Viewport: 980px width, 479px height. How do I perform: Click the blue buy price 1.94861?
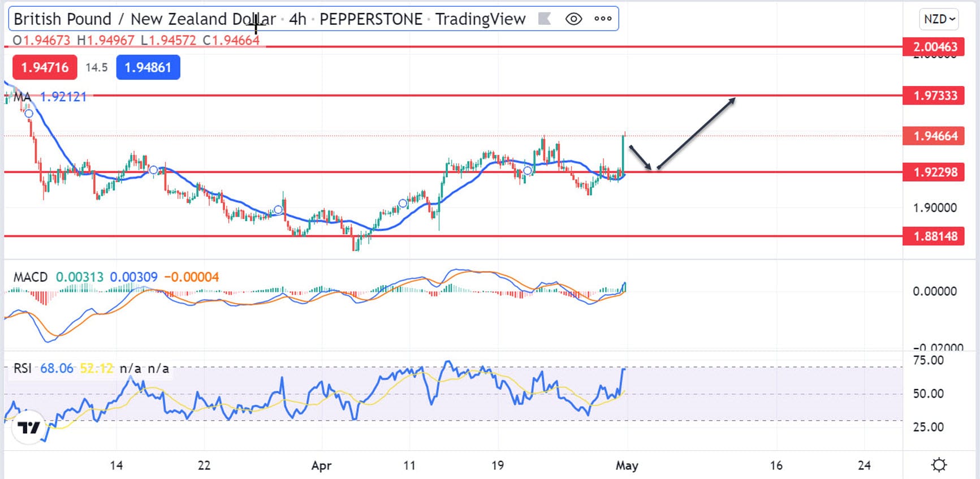pos(148,67)
